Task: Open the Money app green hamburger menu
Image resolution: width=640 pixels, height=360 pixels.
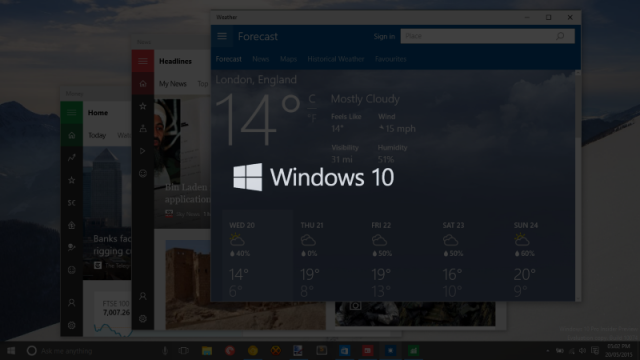Action: [x=72, y=113]
